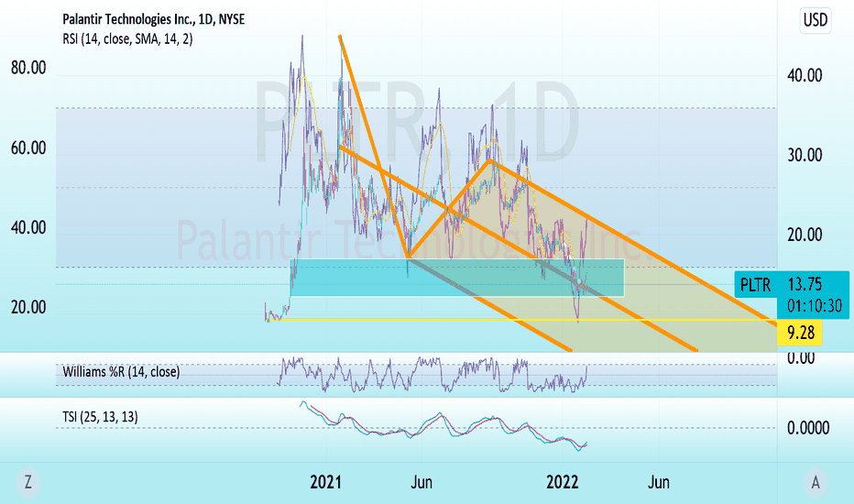Click the 2021 time axis label

point(325,482)
